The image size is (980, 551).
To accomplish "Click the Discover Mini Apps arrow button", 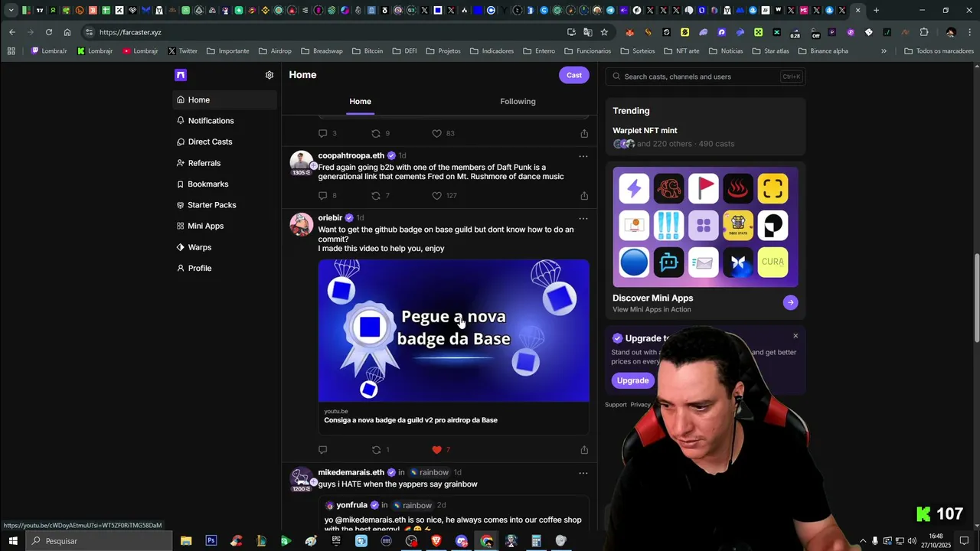I will 790,302.
